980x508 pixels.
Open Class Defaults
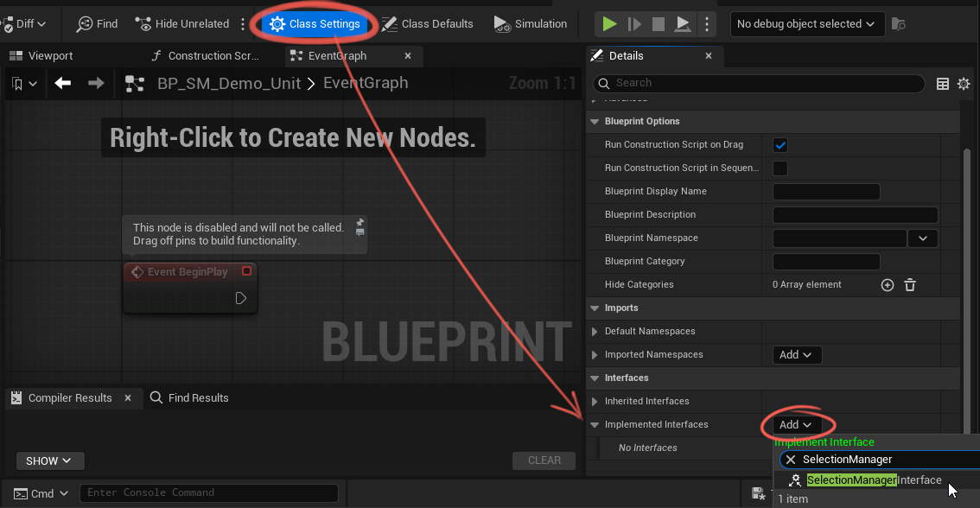click(x=428, y=24)
